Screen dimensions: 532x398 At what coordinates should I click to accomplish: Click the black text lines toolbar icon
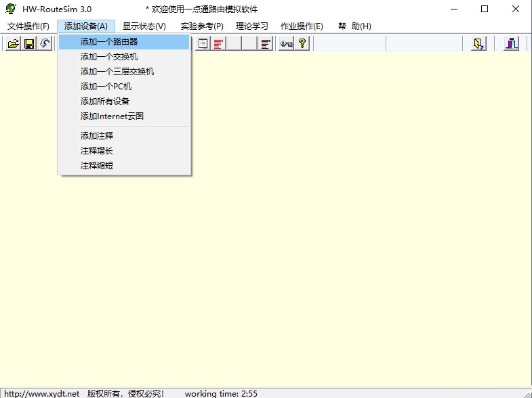[266, 43]
